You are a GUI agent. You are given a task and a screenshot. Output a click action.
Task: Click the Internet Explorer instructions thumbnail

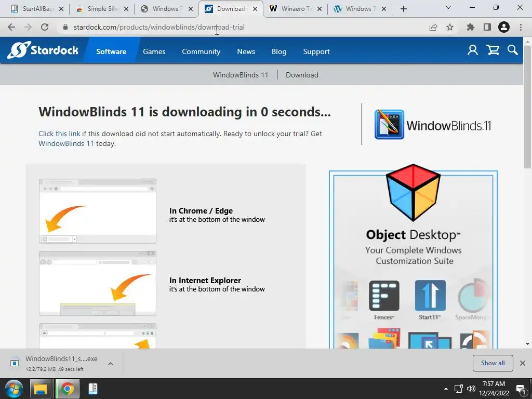[x=98, y=283]
